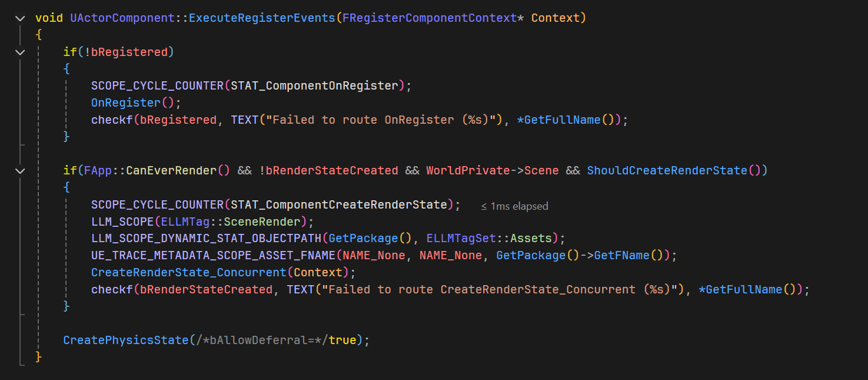Click STAT_ComponentOnRegister identifier

pyautogui.click(x=314, y=86)
